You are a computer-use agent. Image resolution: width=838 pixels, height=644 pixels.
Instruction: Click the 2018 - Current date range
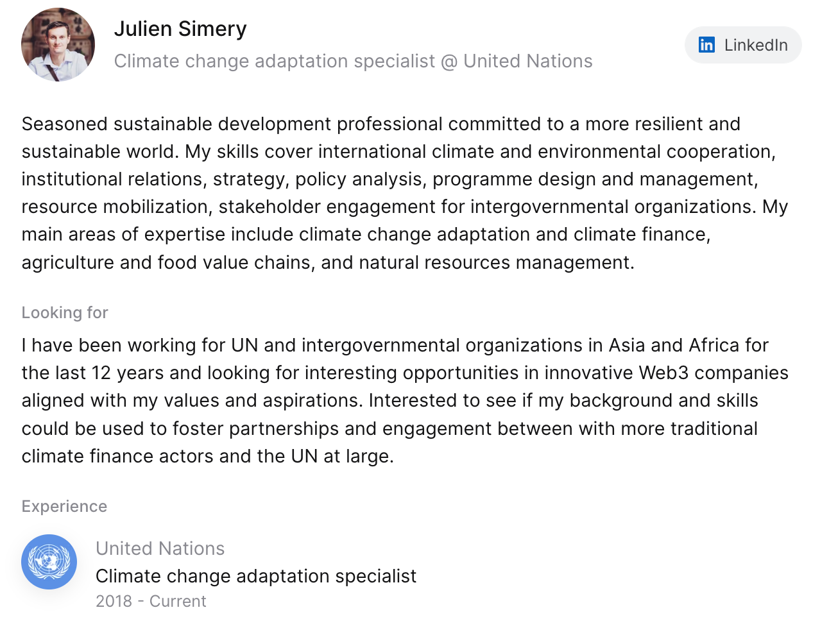pyautogui.click(x=151, y=602)
